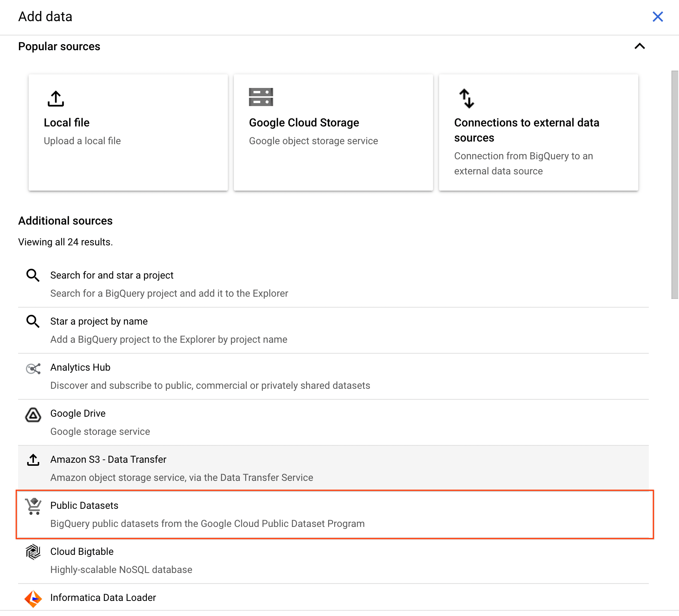Click the Google Cloud Storage server icon
This screenshot has height=616, width=679.
coord(261,97)
